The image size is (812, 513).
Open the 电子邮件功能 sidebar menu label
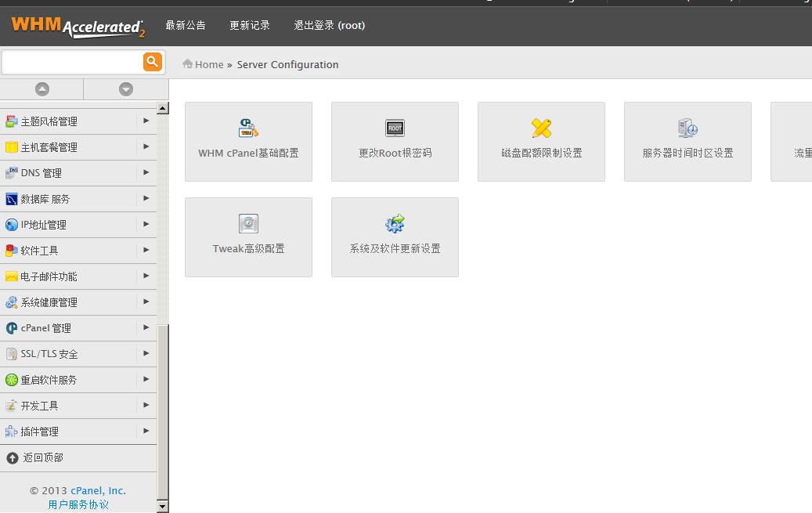49,276
